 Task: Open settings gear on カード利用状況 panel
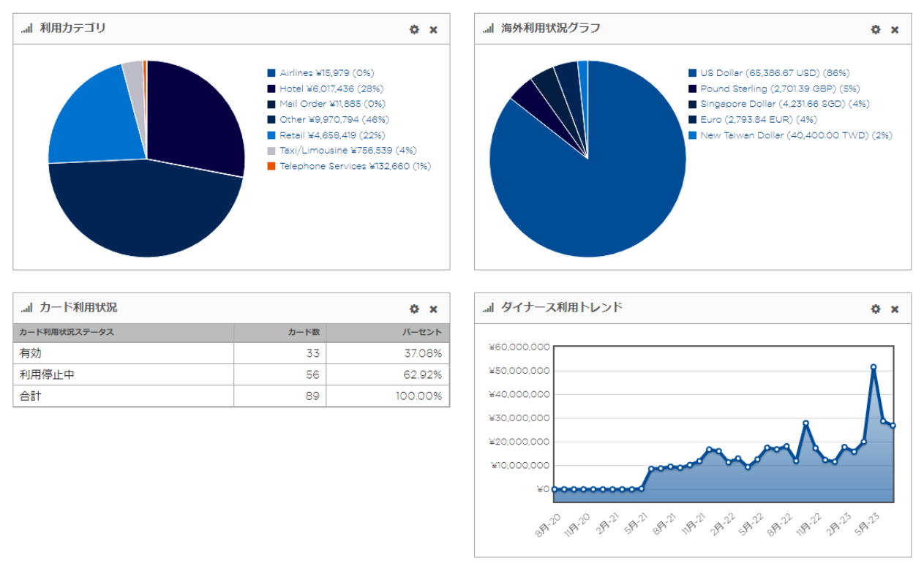(414, 309)
